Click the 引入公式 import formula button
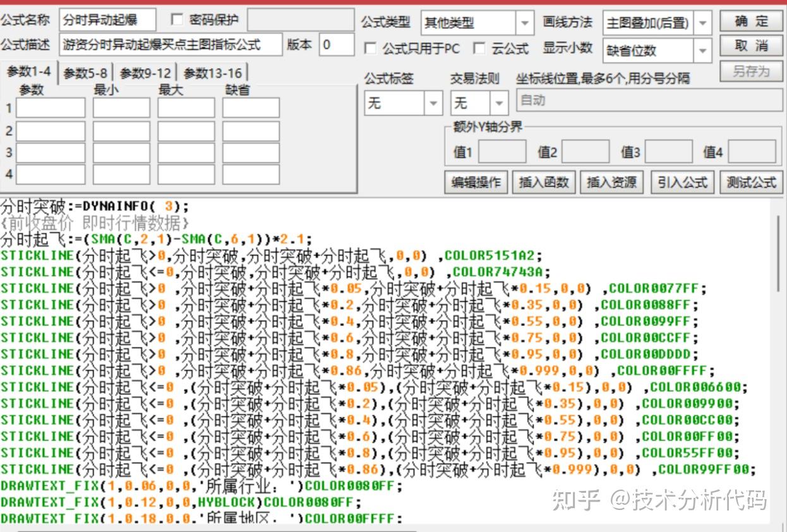 click(x=682, y=183)
